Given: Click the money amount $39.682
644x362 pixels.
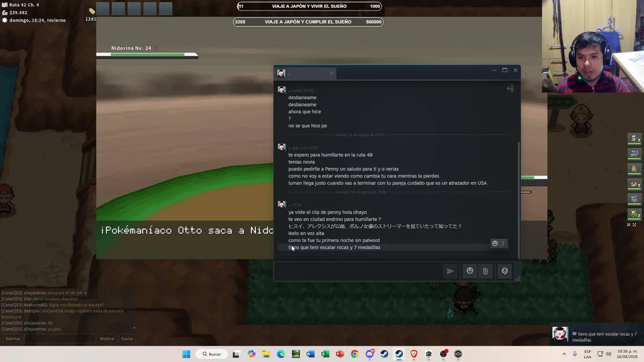Looking at the screenshot, I should (19, 13).
